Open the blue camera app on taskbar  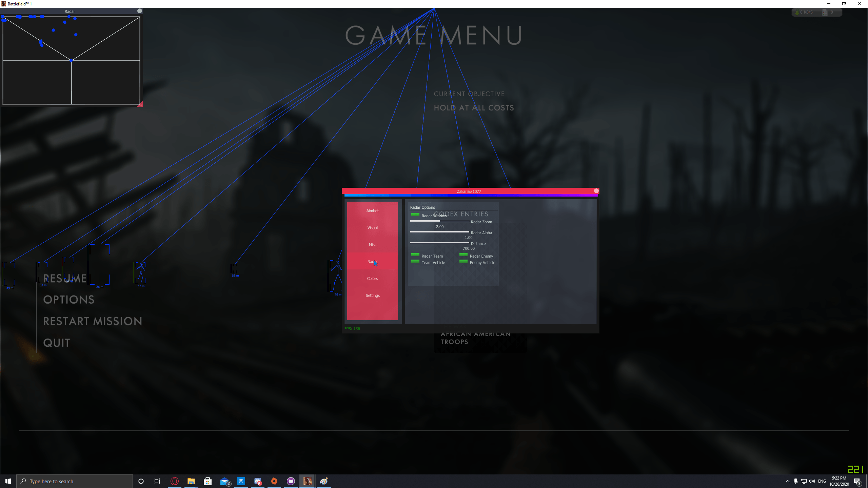coord(241,481)
